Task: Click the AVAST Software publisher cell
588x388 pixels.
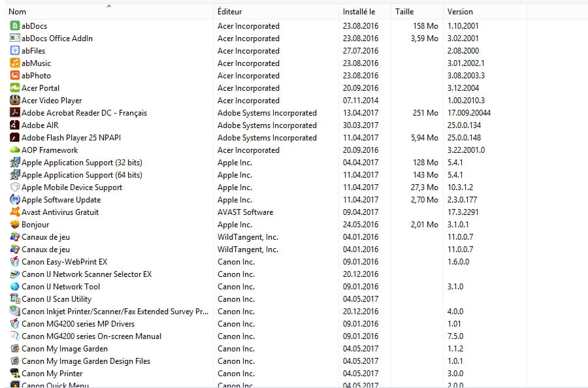Action: pyautogui.click(x=245, y=212)
